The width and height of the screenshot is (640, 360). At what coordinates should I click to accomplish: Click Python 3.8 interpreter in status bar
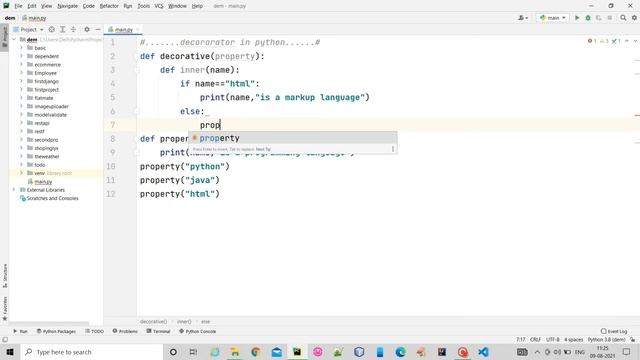[x=606, y=340]
